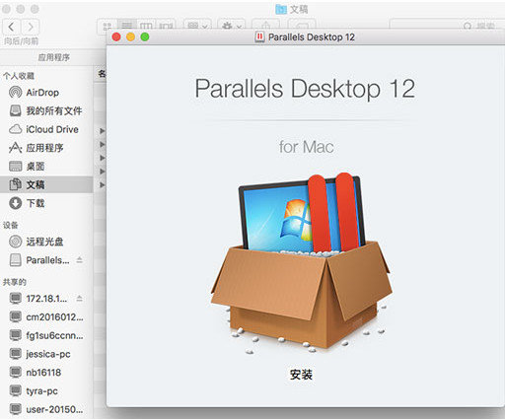Zoom the Parallels Desktop 12 window
This screenshot has height=420, width=506.
(145, 36)
